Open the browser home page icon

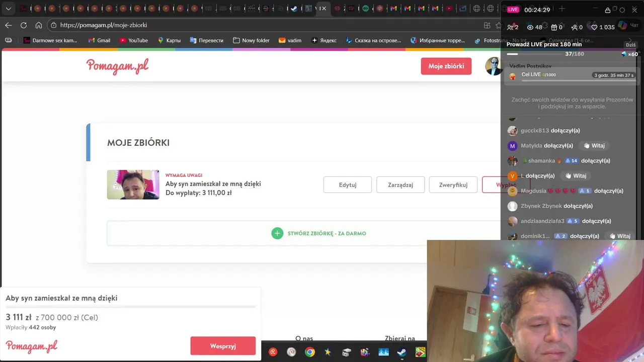39,25
